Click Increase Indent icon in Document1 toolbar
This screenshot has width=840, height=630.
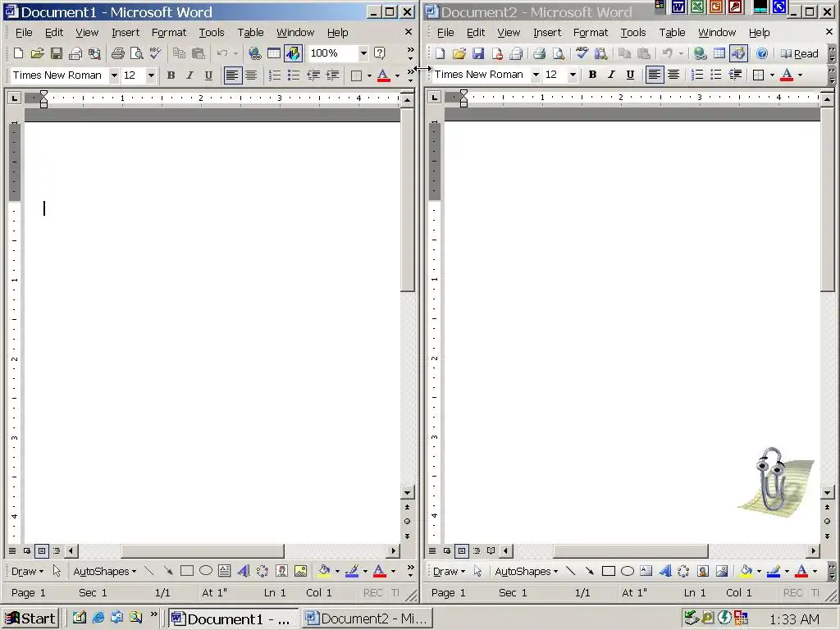tap(333, 75)
